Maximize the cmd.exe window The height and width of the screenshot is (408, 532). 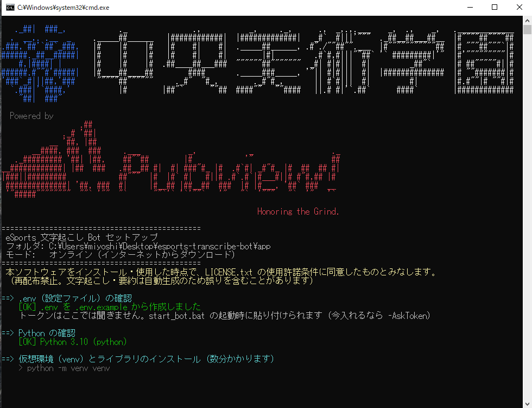[x=495, y=8]
